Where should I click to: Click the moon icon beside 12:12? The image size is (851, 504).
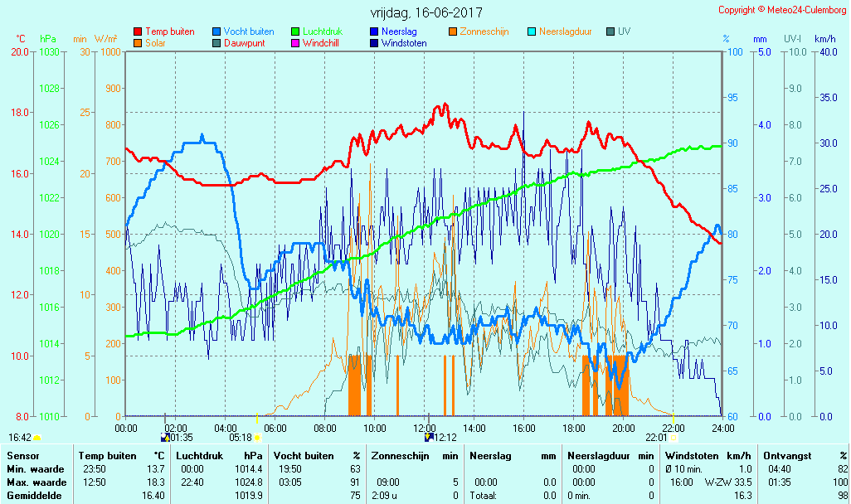(x=429, y=437)
